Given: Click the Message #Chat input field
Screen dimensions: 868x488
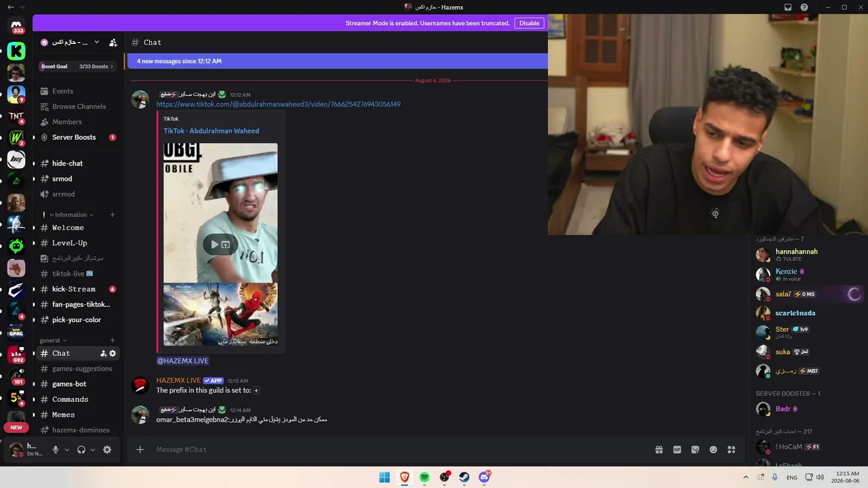Looking at the screenshot, I should tap(400, 449).
